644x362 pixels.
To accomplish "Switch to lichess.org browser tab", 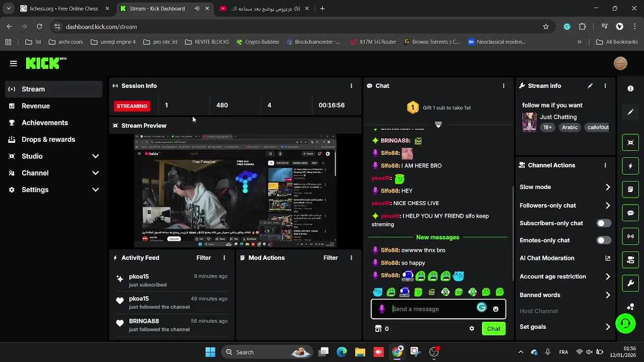I will point(64,9).
